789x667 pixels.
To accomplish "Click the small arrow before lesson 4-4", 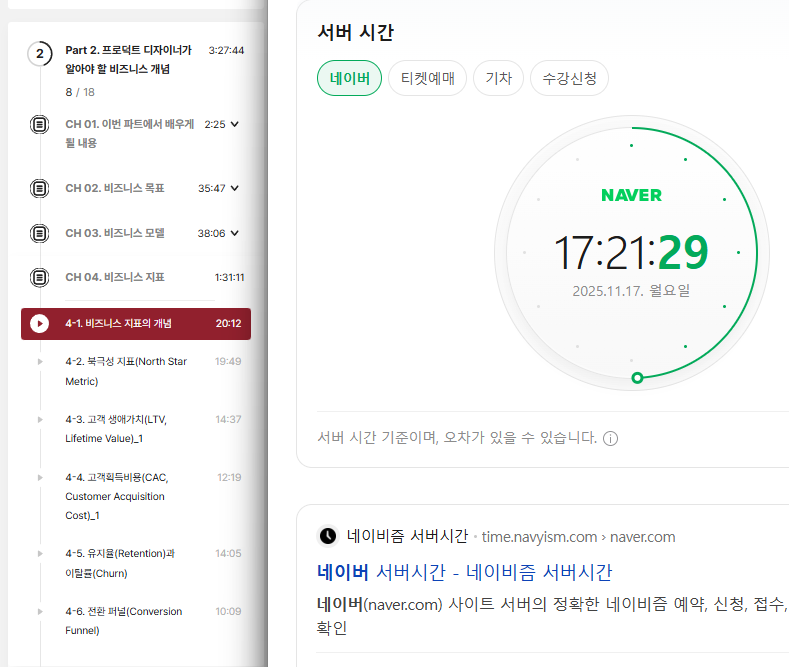I will [40, 477].
